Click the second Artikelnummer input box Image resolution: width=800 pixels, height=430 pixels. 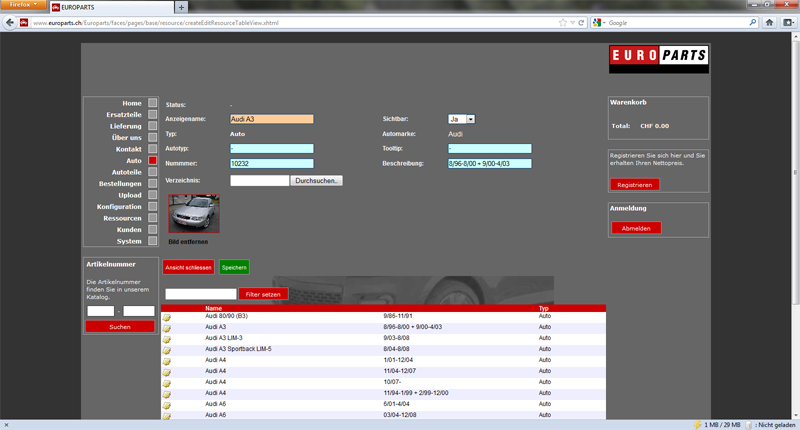pyautogui.click(x=138, y=311)
